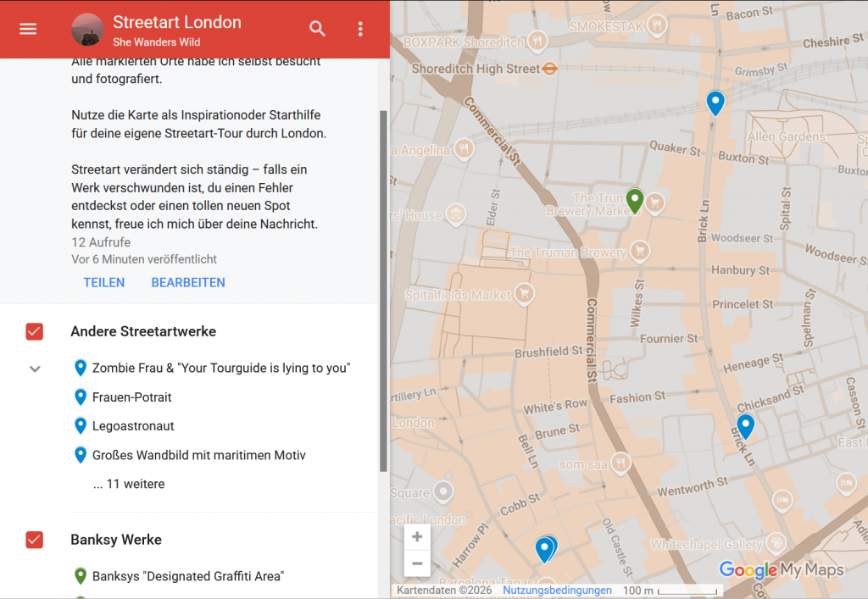
Task: Open the three-dot more options menu
Action: click(360, 29)
